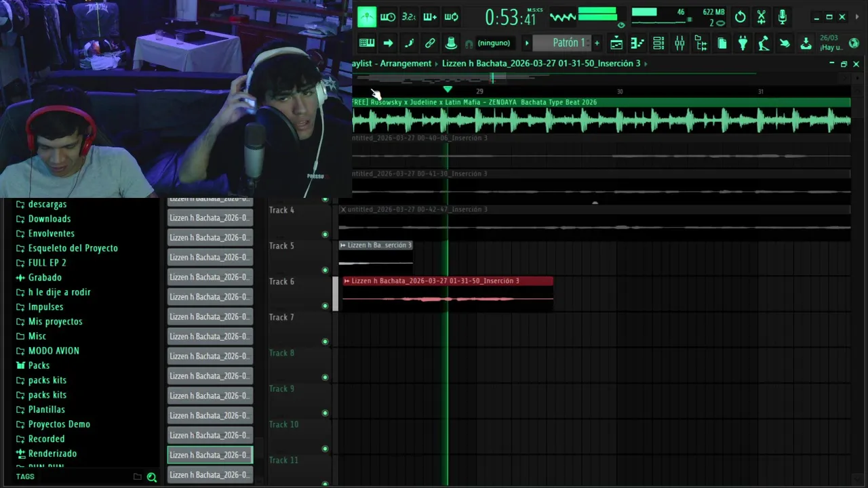The width and height of the screenshot is (868, 488).
Task: Select the green ZENDAYA Bachata Type Beat clip
Action: (x=601, y=116)
